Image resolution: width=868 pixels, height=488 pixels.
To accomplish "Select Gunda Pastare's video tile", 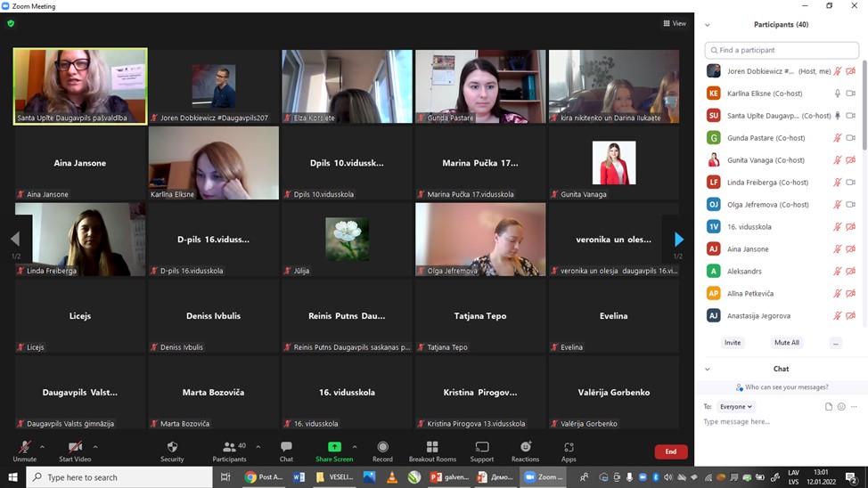I will tap(480, 86).
